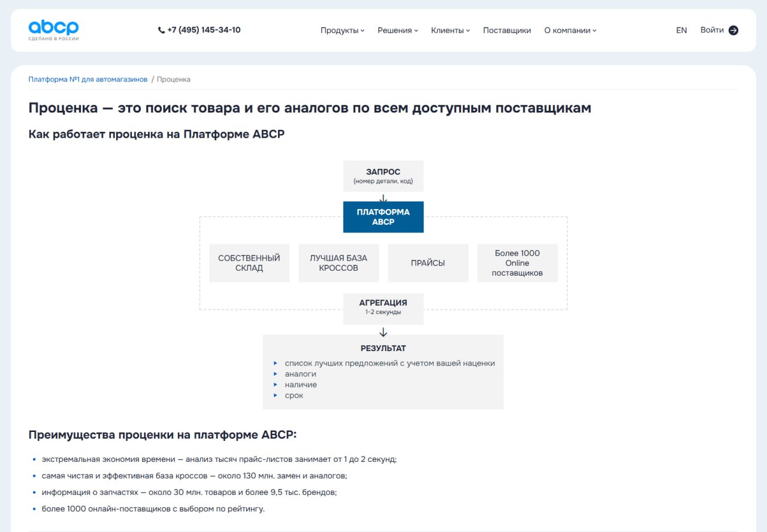The width and height of the screenshot is (767, 532).
Task: Expand the Решения dropdown menu
Action: point(398,31)
